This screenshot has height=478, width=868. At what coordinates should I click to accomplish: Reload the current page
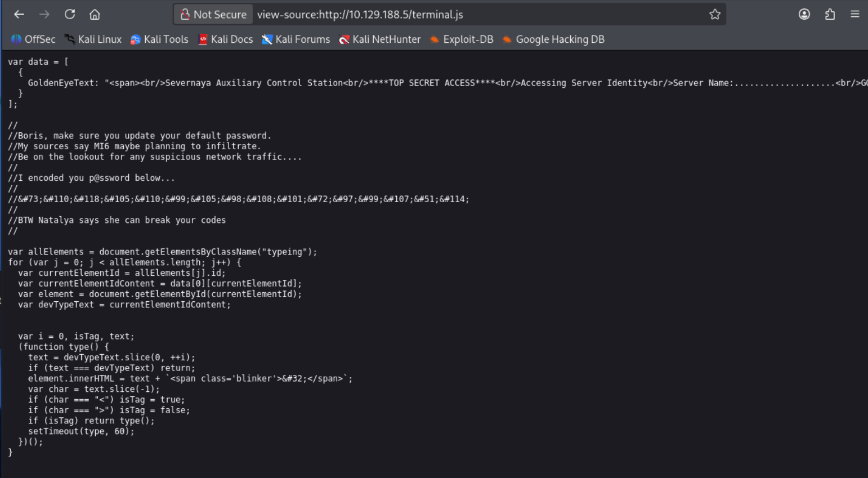coord(70,15)
